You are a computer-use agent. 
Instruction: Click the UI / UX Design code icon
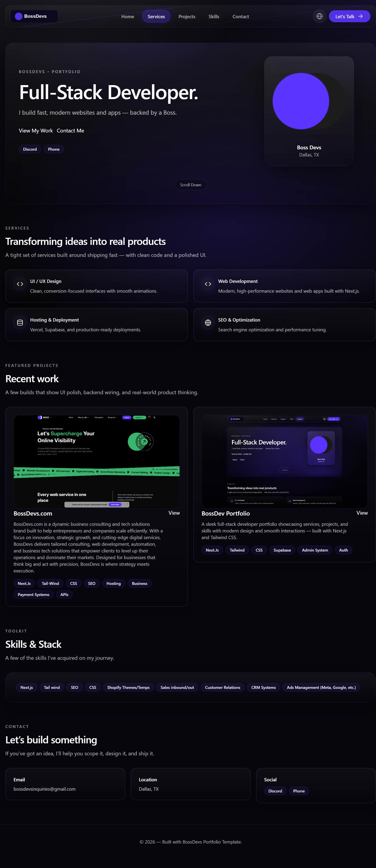(20, 284)
